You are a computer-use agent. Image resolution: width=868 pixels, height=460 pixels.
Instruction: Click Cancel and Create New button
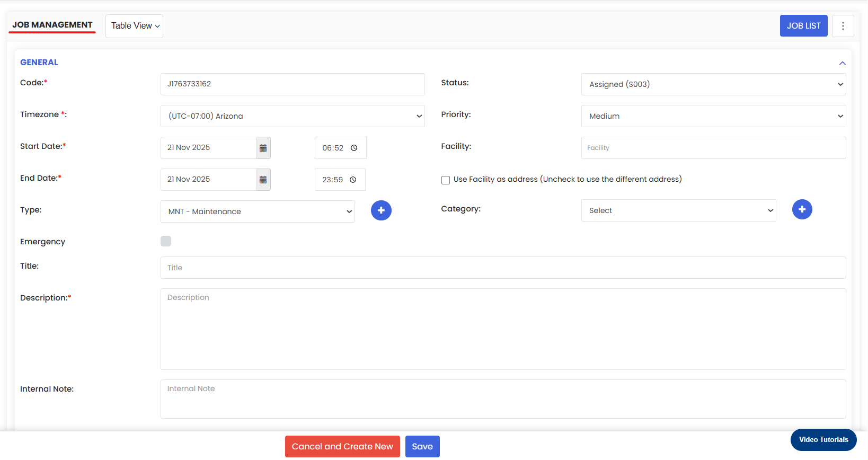[x=342, y=446]
